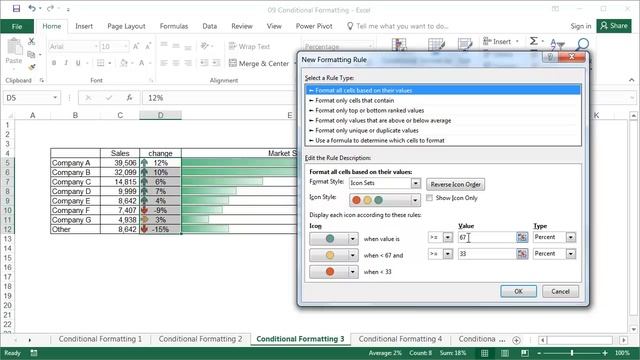Select 'Use a formula to determine' rule type
Image resolution: width=640 pixels, height=360 pixels.
[443, 140]
